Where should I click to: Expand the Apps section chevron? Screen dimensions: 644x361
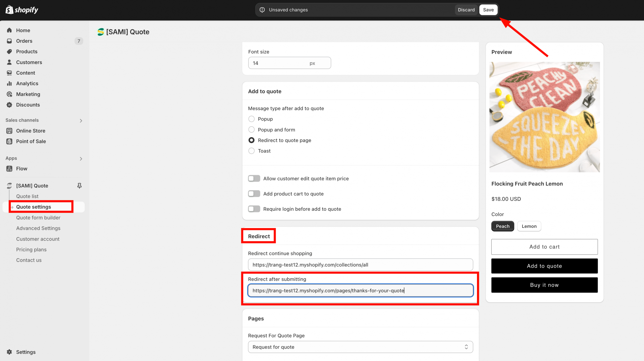[81, 159]
